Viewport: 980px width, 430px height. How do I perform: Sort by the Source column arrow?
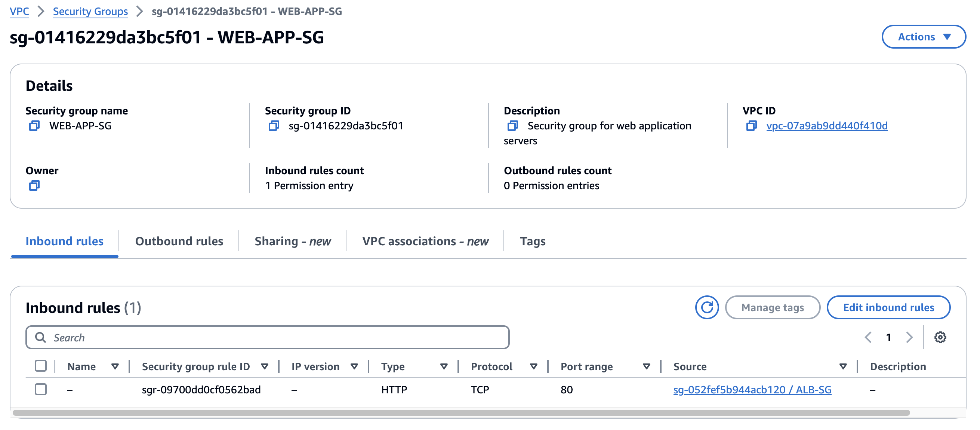coord(843,366)
